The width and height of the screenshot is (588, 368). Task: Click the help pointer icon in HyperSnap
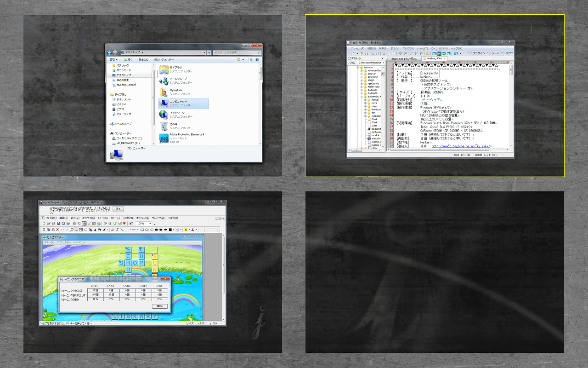tap(131, 224)
